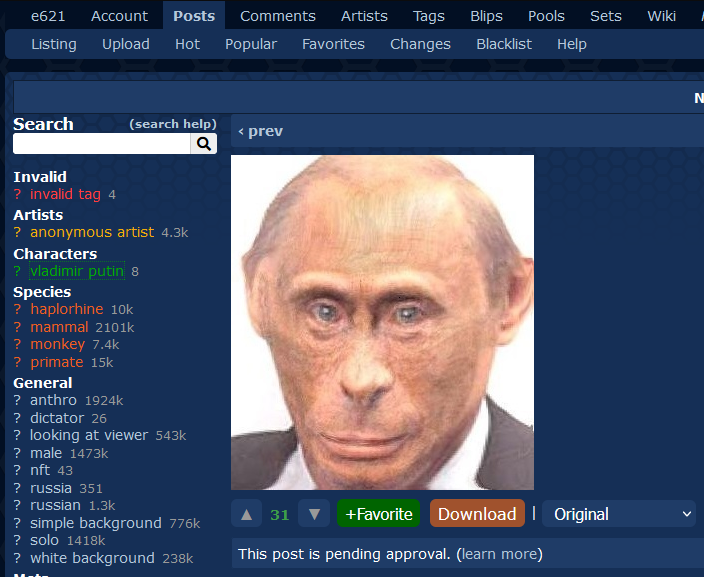
Task: Click the vladimir putin character tag
Action: pyautogui.click(x=77, y=271)
